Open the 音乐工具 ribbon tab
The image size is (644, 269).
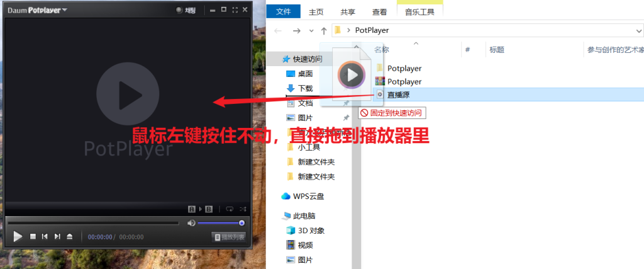point(419,12)
